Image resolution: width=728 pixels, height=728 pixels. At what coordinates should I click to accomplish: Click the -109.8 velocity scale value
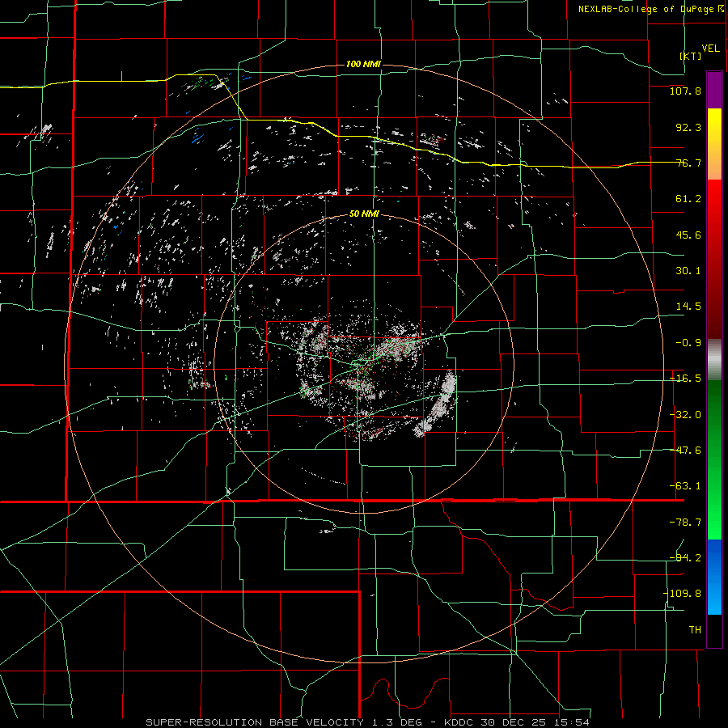coord(682,594)
